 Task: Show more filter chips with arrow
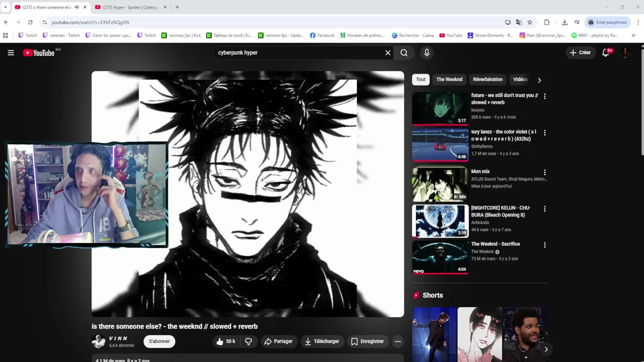[x=539, y=80]
